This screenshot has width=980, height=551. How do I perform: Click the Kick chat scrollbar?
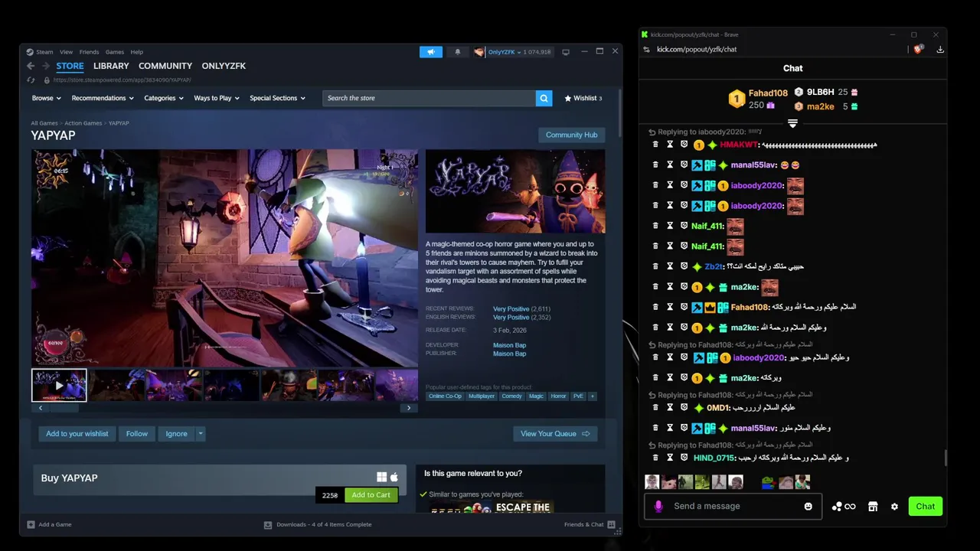pyautogui.click(x=945, y=458)
